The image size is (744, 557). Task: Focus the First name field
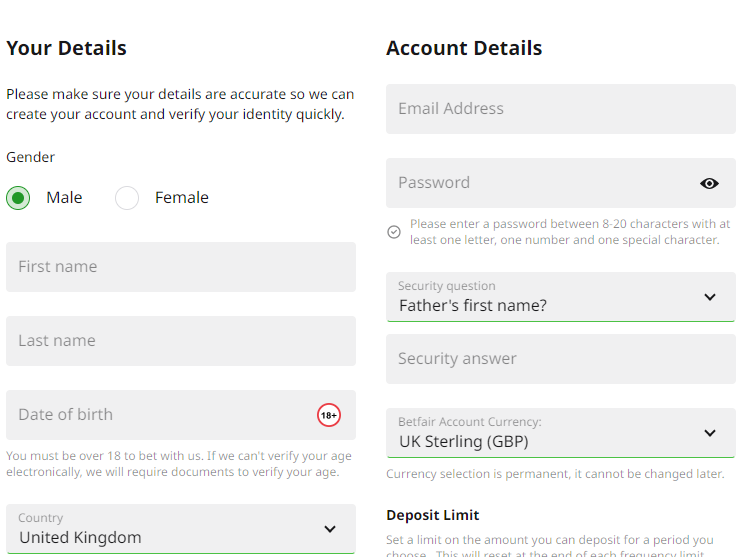pyautogui.click(x=180, y=267)
